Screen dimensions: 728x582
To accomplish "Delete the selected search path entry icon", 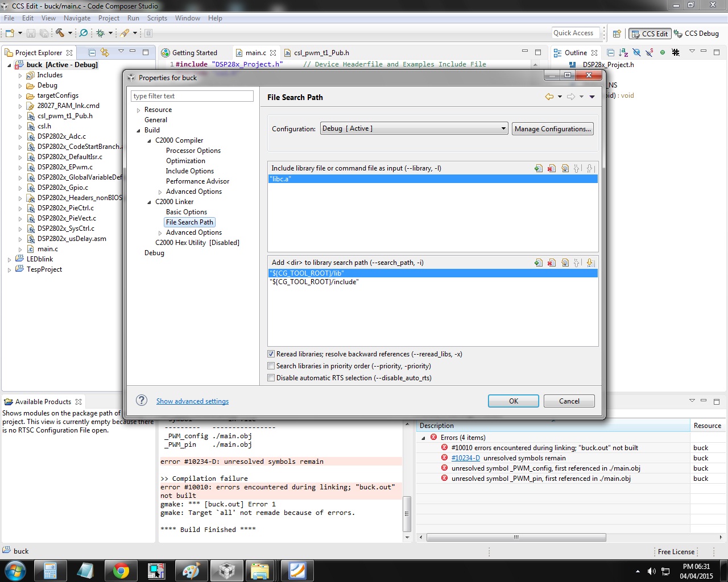I will pyautogui.click(x=552, y=263).
